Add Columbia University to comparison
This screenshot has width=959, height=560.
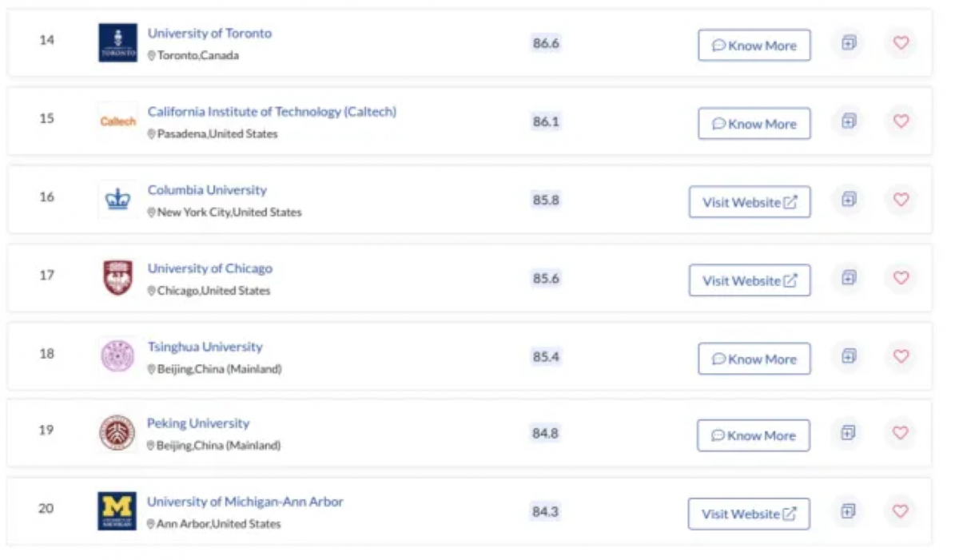849,200
